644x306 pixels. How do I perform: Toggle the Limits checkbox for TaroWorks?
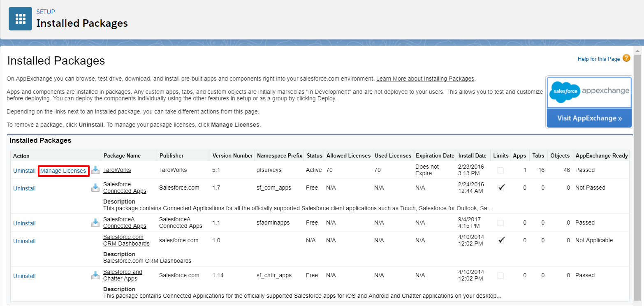tap(500, 170)
